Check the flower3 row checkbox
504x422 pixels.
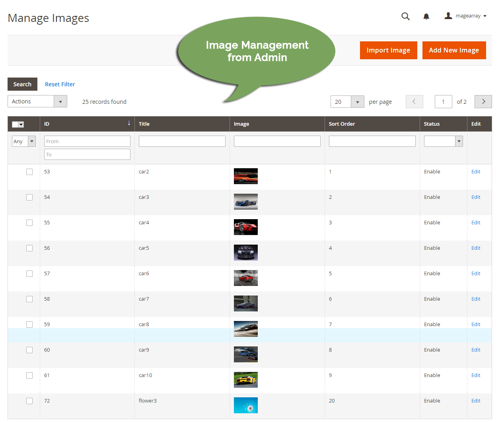pos(29,401)
